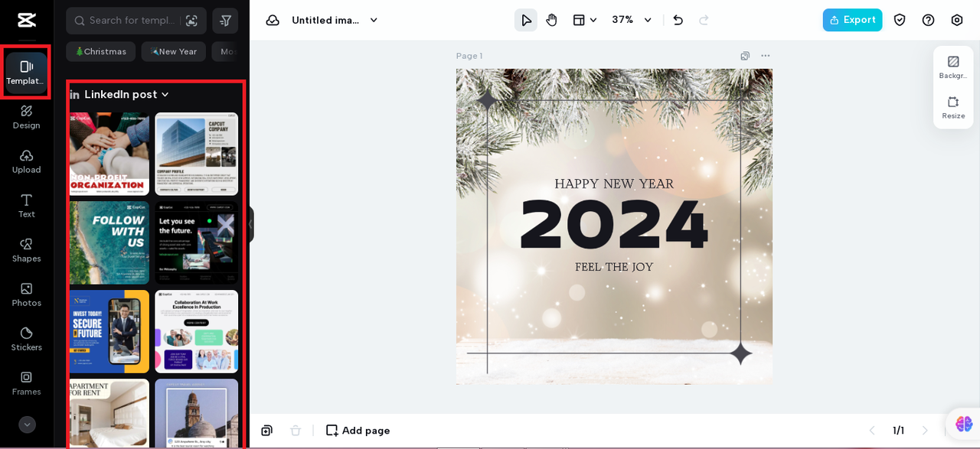This screenshot has height=449, width=980.
Task: Use the image search icon in search bar
Action: pos(191,21)
